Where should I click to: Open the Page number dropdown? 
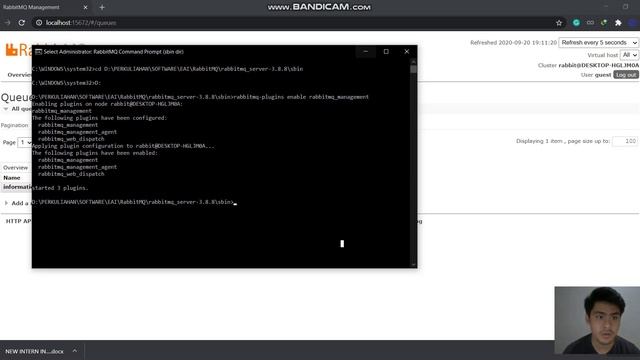(x=25, y=142)
